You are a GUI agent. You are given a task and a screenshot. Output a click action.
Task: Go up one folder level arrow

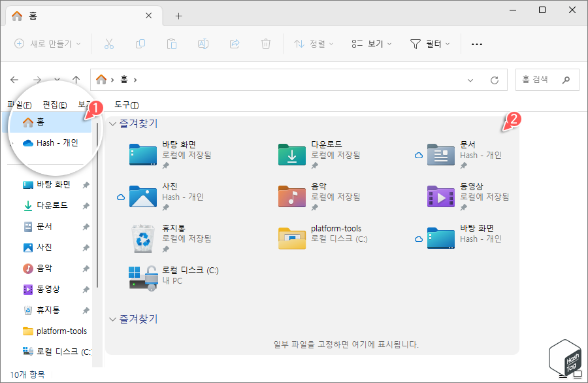(76, 80)
